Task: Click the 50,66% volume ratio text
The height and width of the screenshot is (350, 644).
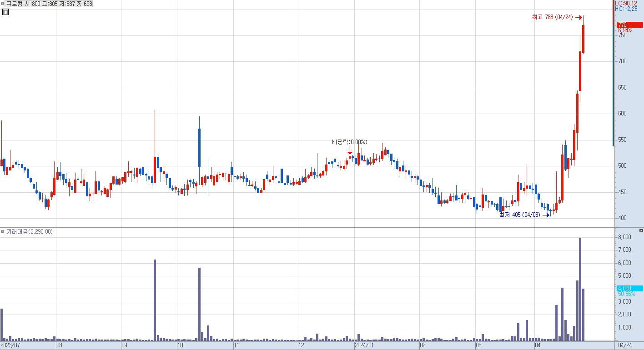Action: [626, 294]
